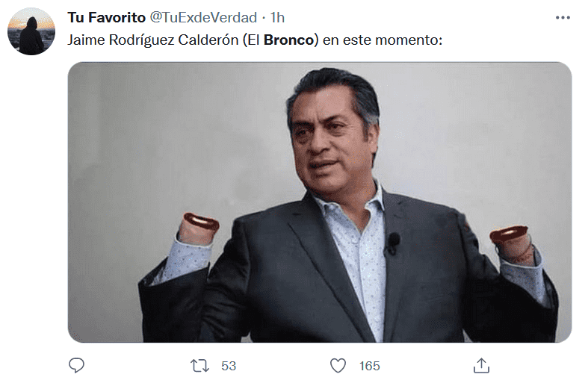Click the raised wrist stump at the photo's right
This screenshot has width=588, height=380.
(511, 242)
